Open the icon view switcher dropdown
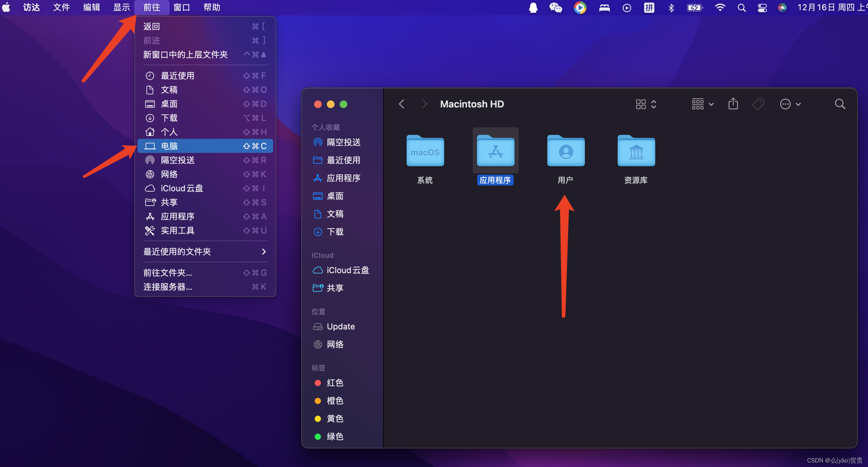868x467 pixels. [x=646, y=104]
